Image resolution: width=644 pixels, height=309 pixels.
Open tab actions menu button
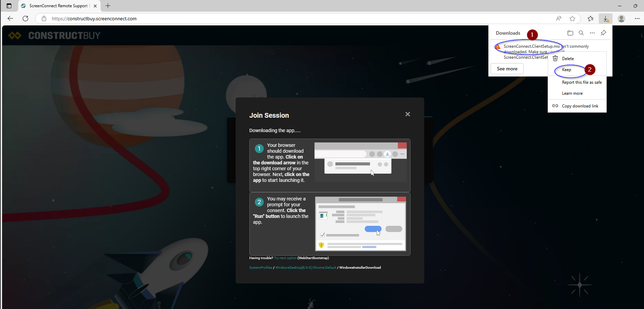coord(9,6)
